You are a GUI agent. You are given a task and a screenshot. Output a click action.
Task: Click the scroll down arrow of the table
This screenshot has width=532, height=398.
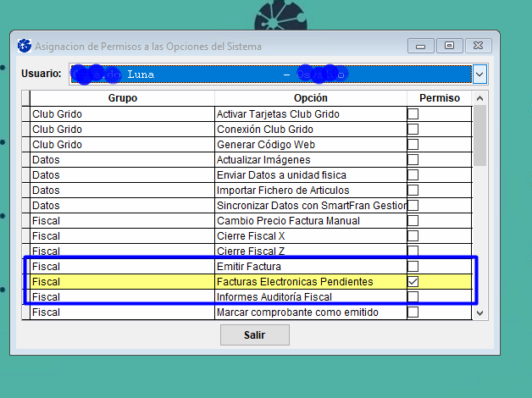click(x=480, y=312)
